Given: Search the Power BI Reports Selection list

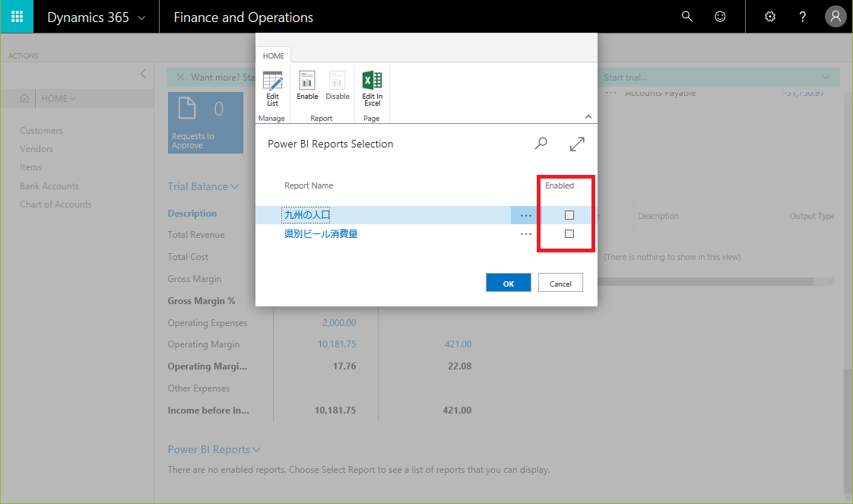Looking at the screenshot, I should tap(541, 144).
